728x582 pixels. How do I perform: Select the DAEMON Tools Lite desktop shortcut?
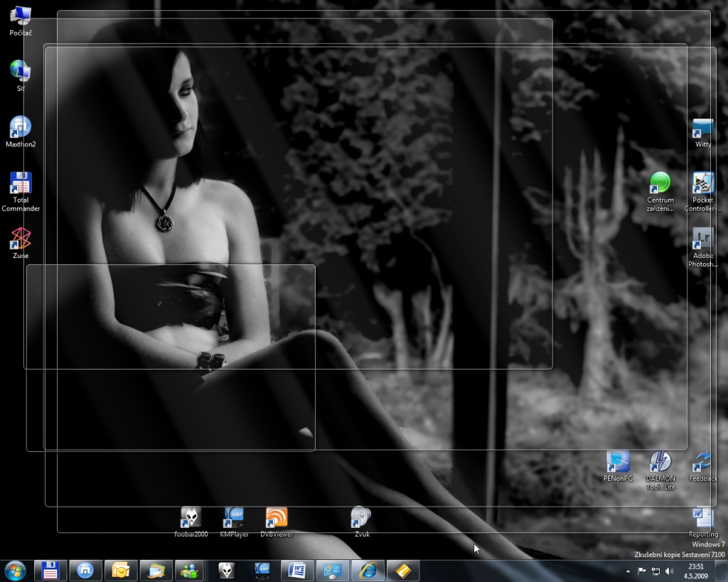click(x=660, y=470)
